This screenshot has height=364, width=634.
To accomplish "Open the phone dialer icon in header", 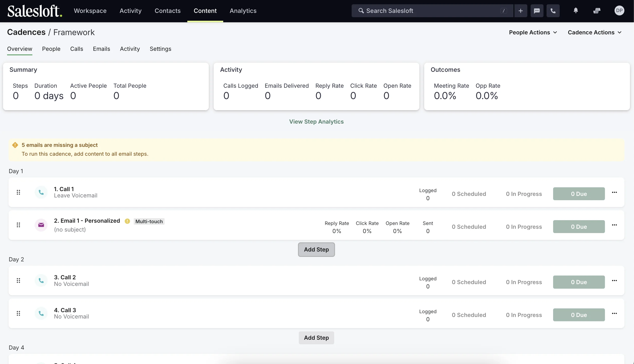I will click(x=553, y=11).
